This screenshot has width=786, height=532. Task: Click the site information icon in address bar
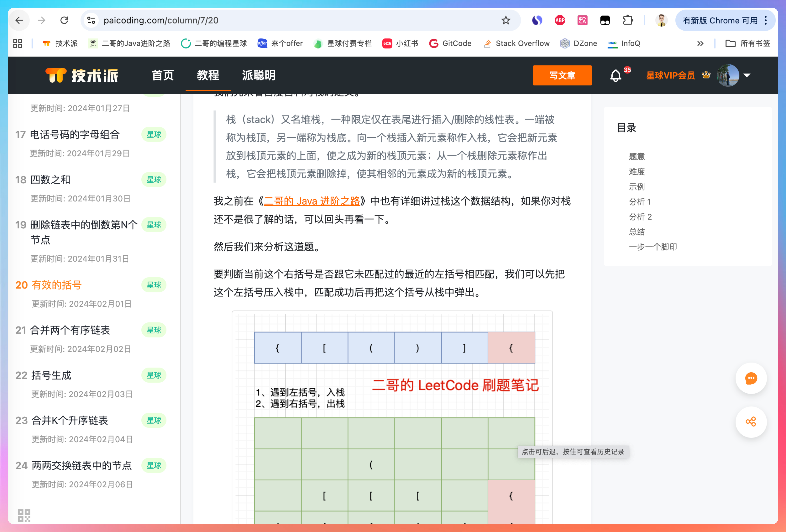coord(91,20)
